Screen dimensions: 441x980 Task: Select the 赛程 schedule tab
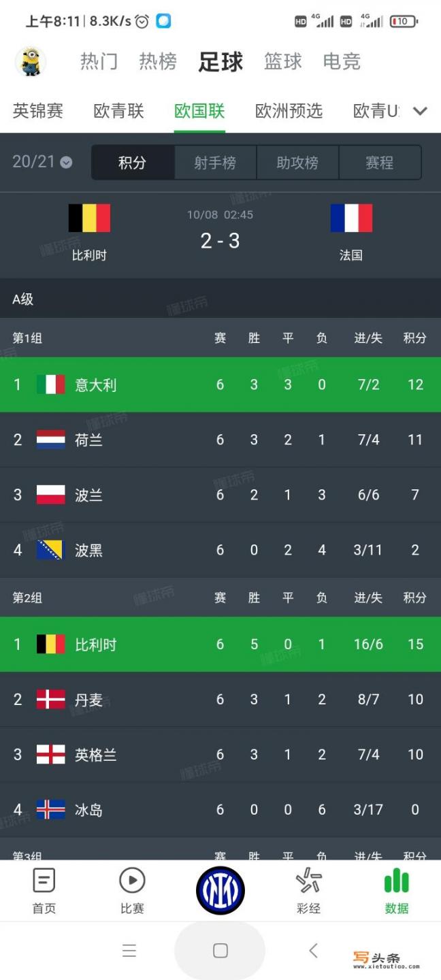pos(380,163)
